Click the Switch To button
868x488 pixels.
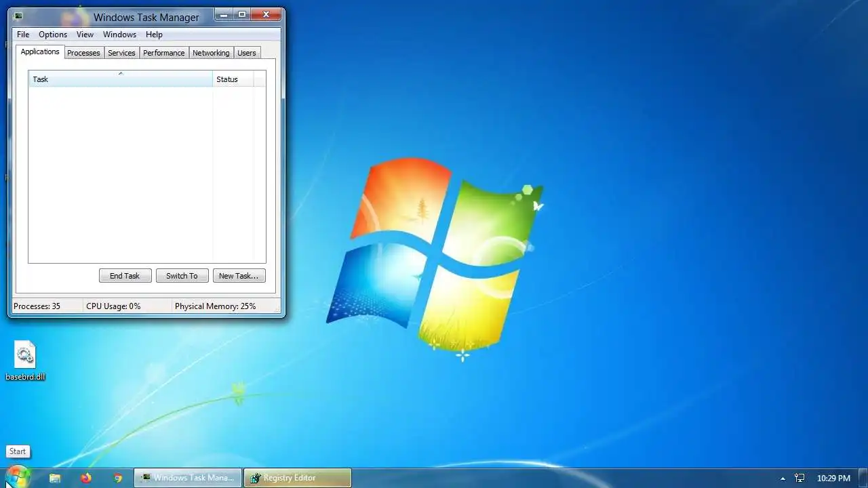point(182,276)
